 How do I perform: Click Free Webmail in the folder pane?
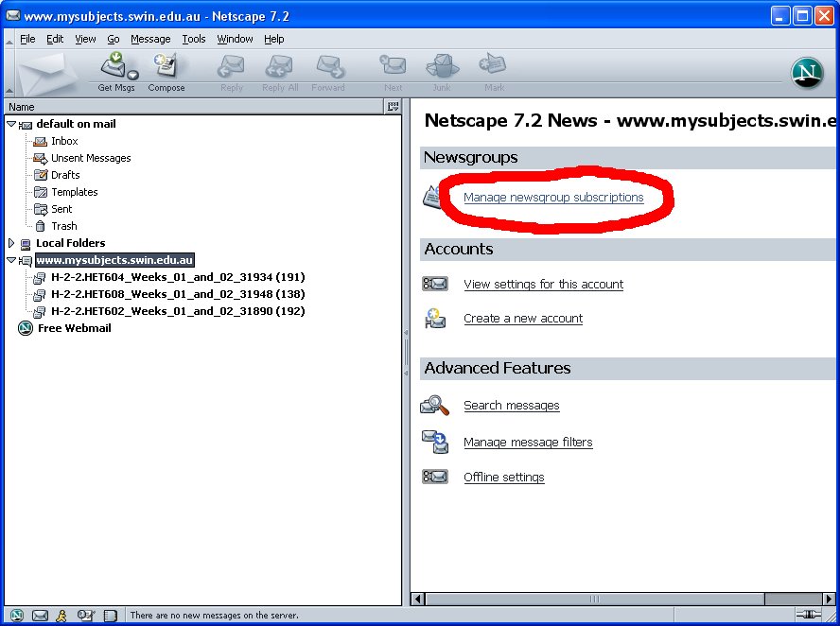point(75,328)
